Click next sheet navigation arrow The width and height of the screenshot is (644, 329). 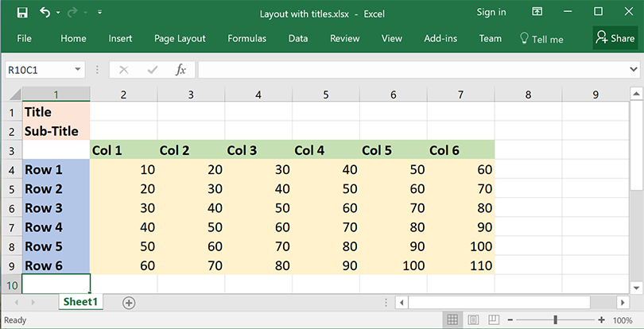(x=33, y=303)
